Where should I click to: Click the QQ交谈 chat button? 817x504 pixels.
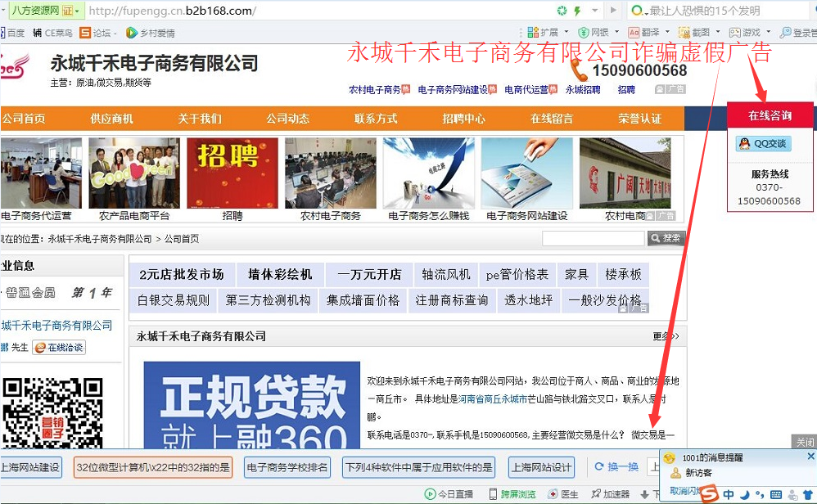763,143
